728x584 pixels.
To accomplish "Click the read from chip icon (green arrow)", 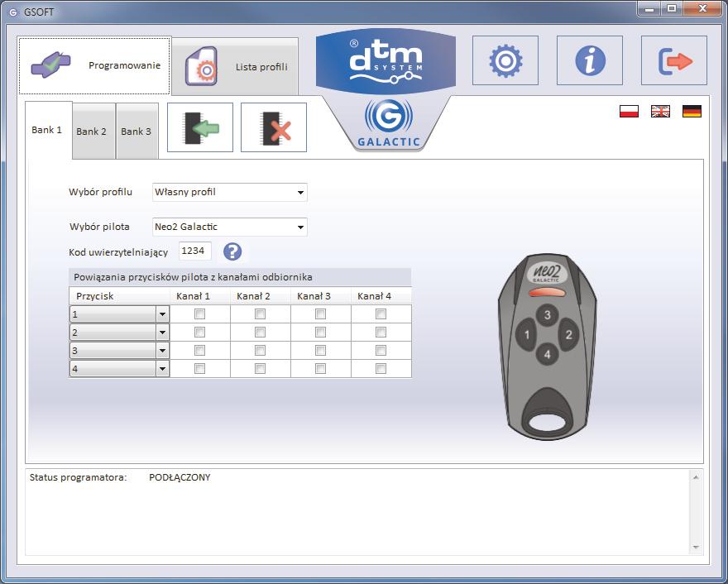I will (200, 127).
